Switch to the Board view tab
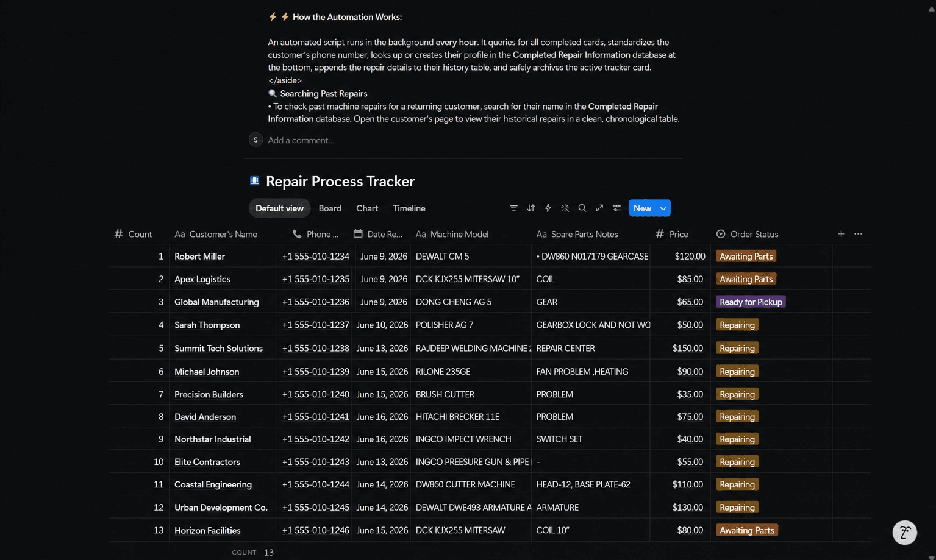This screenshot has height=560, width=936. click(330, 208)
